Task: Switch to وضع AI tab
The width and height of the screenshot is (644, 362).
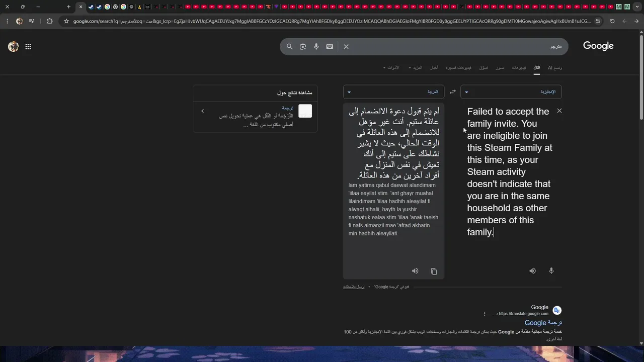Action: pos(554,67)
